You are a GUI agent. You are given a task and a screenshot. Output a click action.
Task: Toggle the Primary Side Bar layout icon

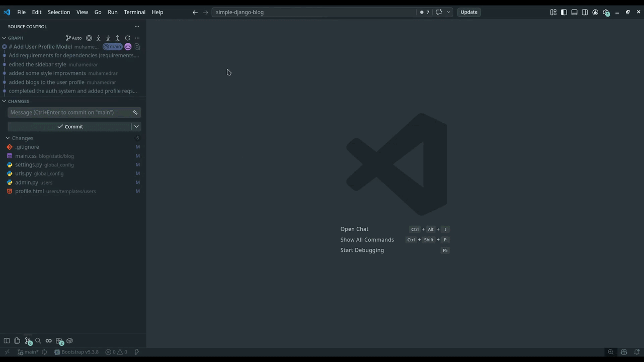[x=563, y=12]
